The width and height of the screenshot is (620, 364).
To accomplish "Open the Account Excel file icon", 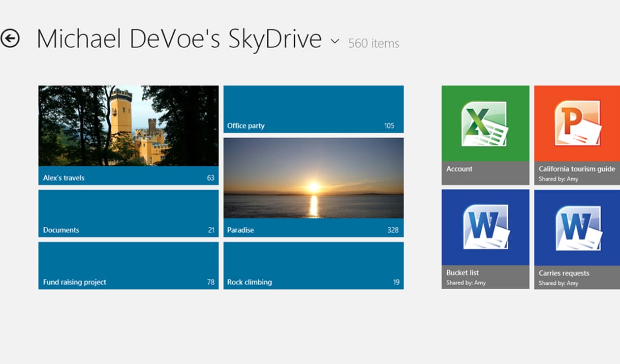I will click(484, 123).
